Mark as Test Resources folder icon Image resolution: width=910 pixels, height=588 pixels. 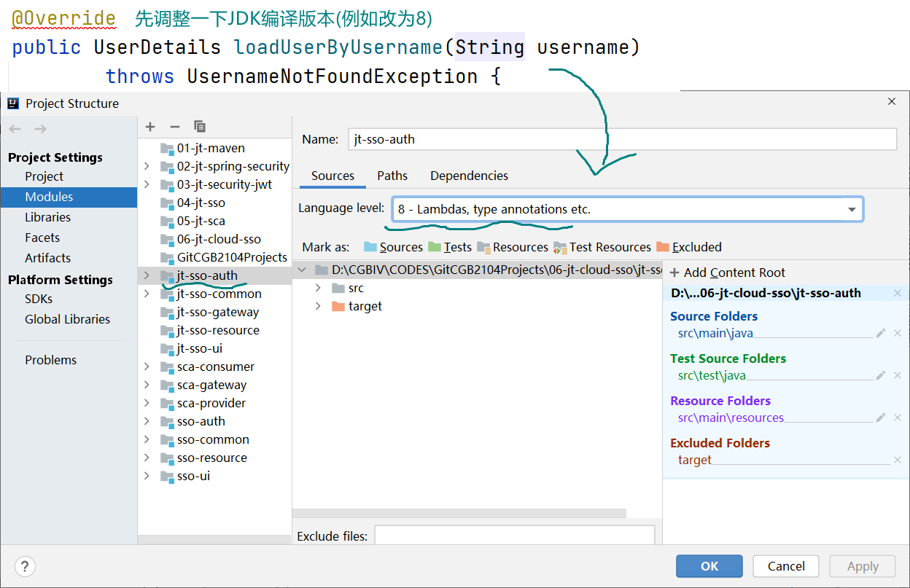[560, 247]
